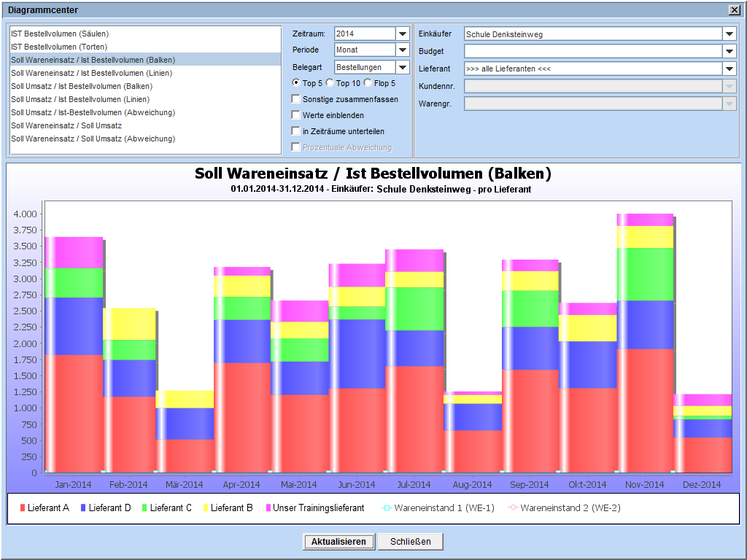This screenshot has width=747, height=560.
Task: Check in Zeiträume unterteilen option
Action: [295, 131]
